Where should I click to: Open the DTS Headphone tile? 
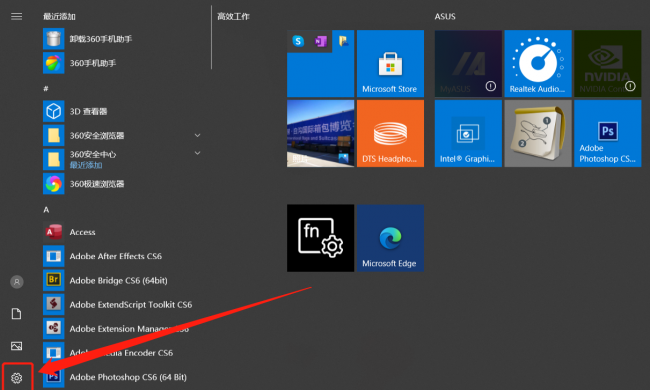[x=390, y=133]
